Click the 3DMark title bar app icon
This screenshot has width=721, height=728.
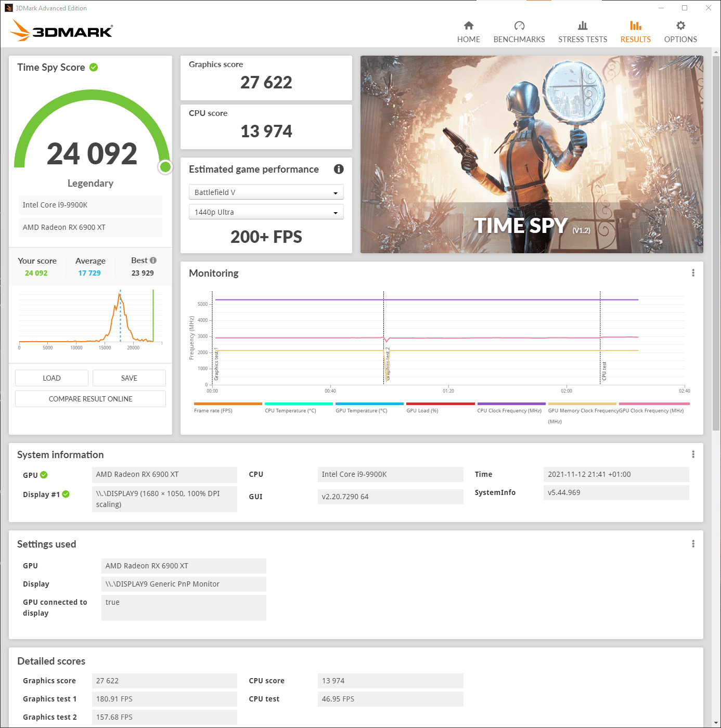[9, 8]
